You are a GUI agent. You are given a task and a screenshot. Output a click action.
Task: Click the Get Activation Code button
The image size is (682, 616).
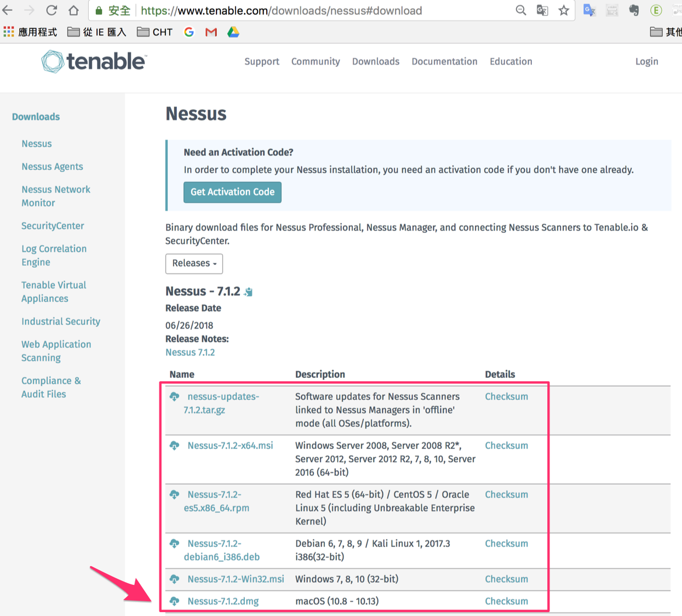coord(232,192)
